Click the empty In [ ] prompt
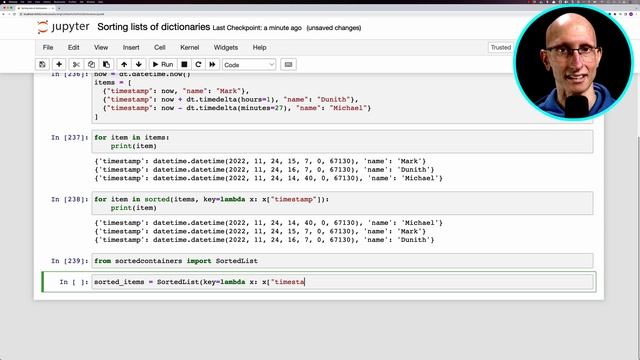640x360 pixels. [73, 282]
